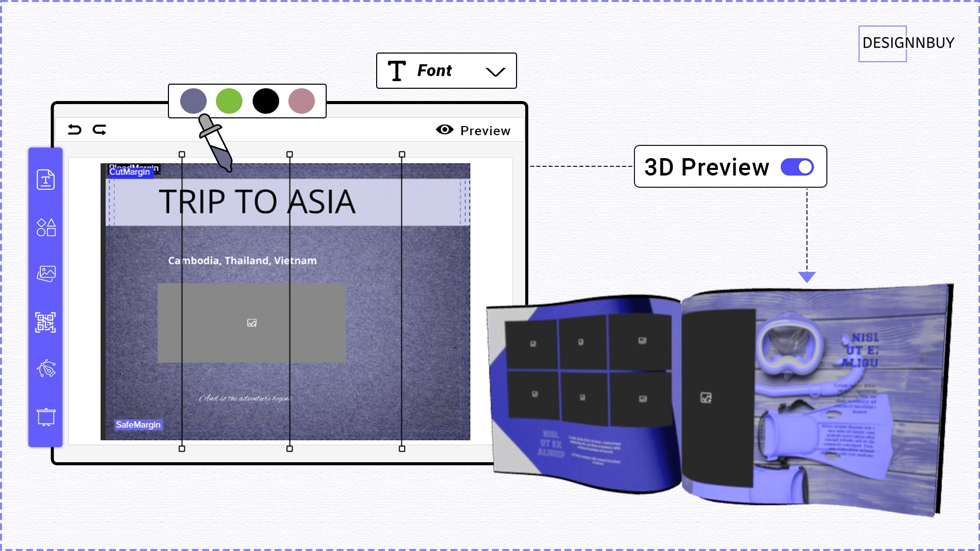This screenshot has width=980, height=551.
Task: Open the Images panel icon
Action: pos(46,274)
